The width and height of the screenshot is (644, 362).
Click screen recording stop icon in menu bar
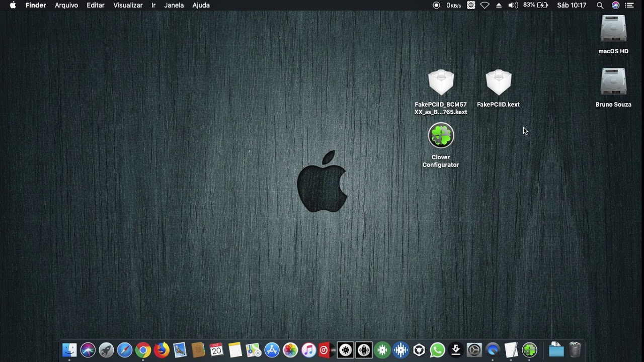coord(436,5)
